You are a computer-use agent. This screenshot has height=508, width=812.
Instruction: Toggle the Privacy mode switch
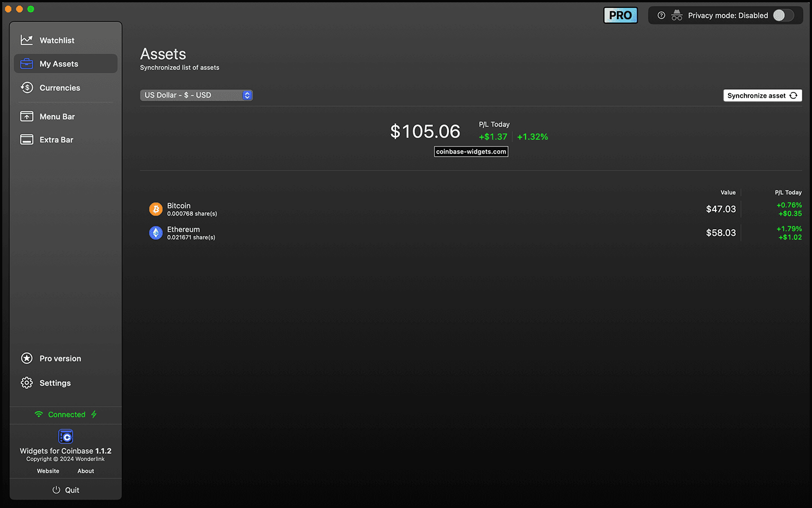[783, 15]
